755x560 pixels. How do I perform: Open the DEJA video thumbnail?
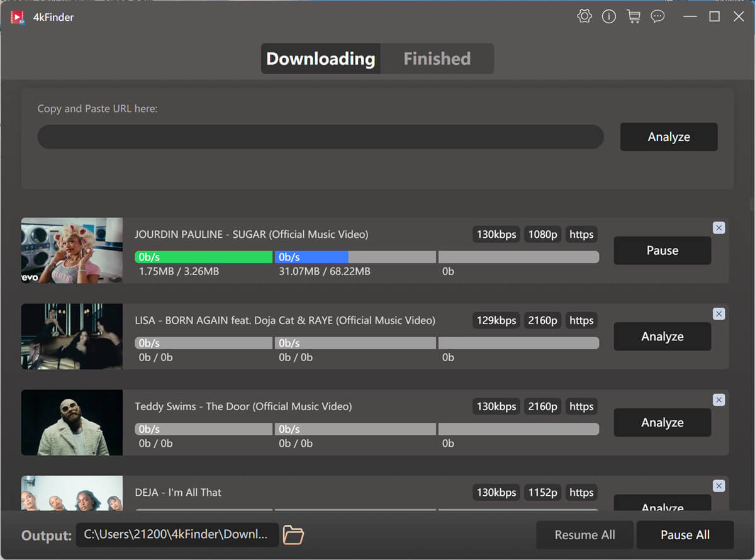[72, 493]
